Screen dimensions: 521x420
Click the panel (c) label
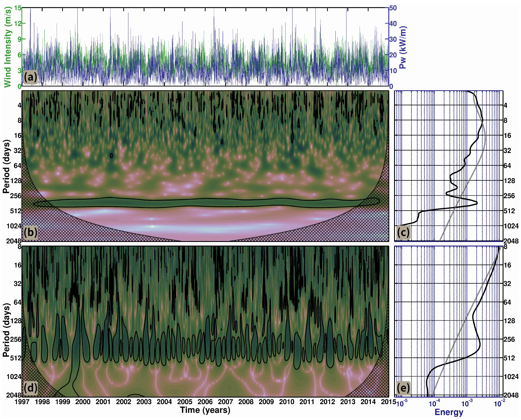click(403, 232)
